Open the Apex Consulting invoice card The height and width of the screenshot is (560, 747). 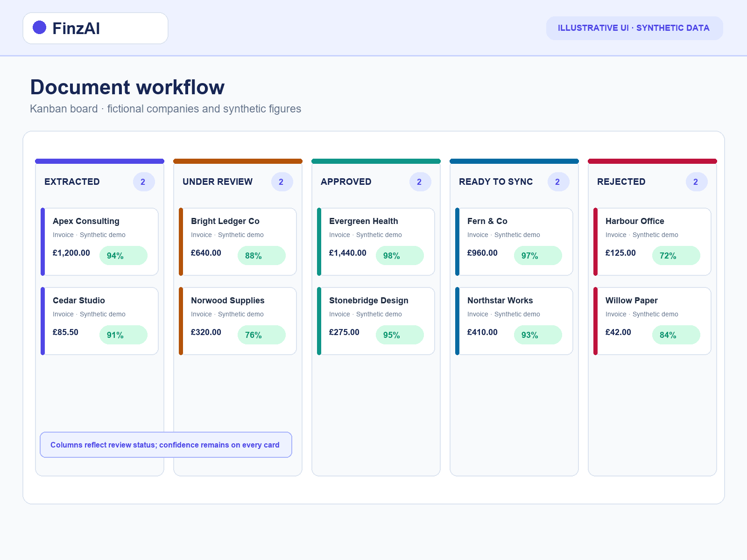(x=99, y=242)
